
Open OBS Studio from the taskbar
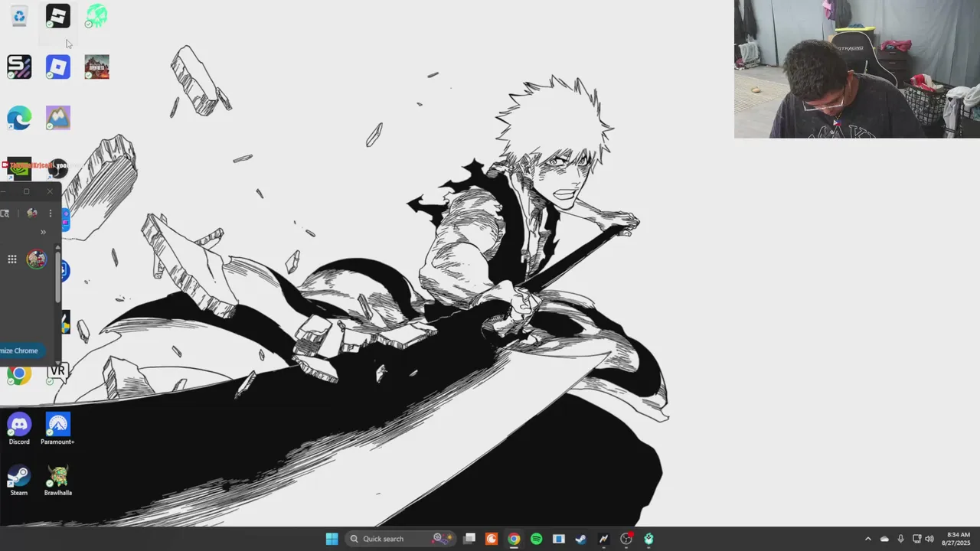[626, 539]
